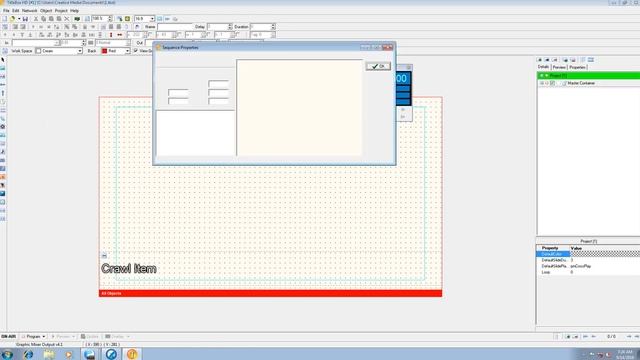The height and width of the screenshot is (360, 640).
Task: Open the file explorer folder taskbar icon
Action: (x=49, y=354)
